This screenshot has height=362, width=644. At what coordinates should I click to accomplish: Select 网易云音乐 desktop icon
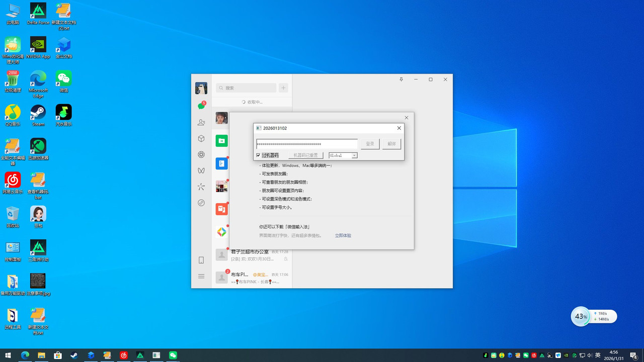coord(13,183)
